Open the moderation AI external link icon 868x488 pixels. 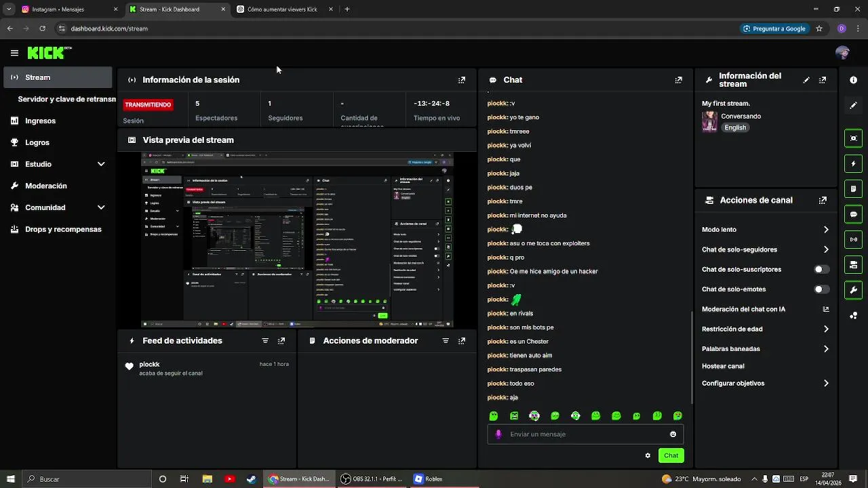826,309
